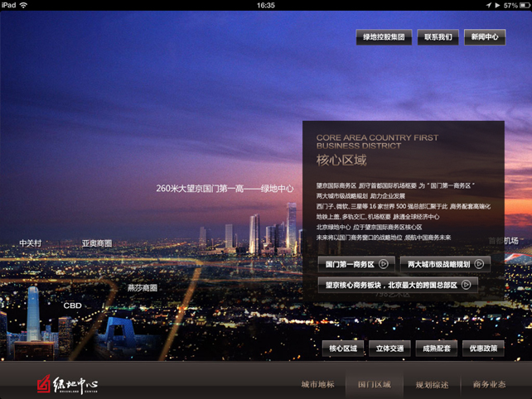The image size is (532, 399).
Task: Open the 成熟配套 section
Action: click(x=436, y=349)
